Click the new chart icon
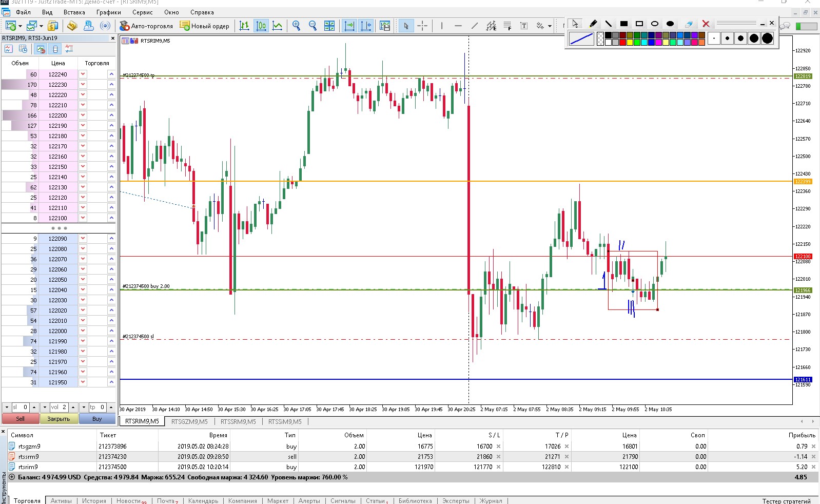820x504 pixels. 10,26
